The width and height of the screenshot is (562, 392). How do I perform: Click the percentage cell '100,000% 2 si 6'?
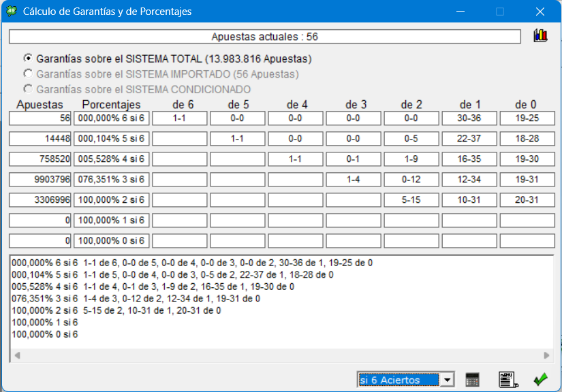click(x=112, y=200)
